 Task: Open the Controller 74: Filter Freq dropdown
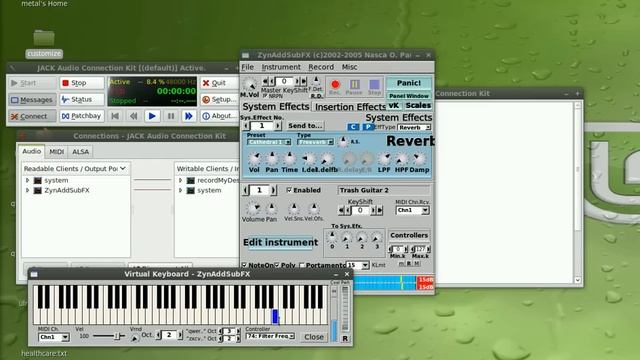pyautogui.click(x=270, y=336)
